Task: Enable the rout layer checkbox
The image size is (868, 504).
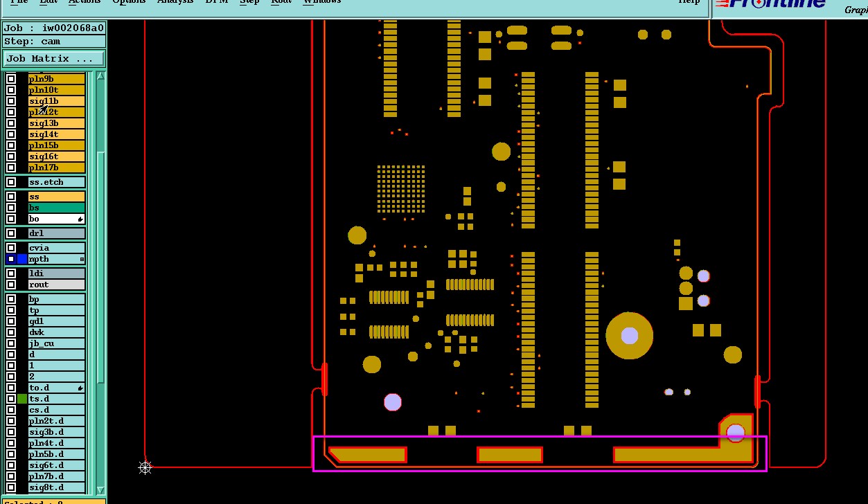Action: coord(11,285)
